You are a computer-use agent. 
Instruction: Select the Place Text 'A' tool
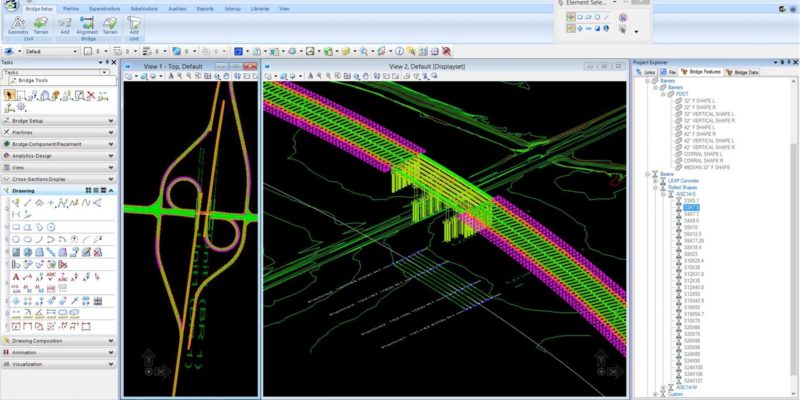(15, 277)
